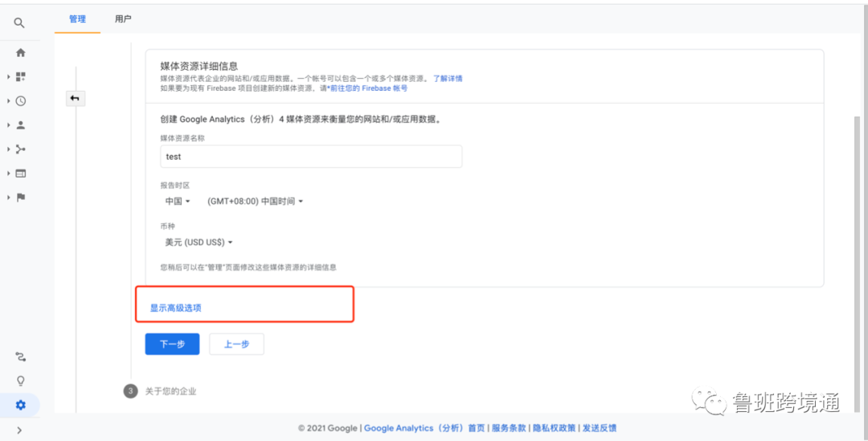
Task: Expand the Acquisition section arrow
Action: coord(9,149)
